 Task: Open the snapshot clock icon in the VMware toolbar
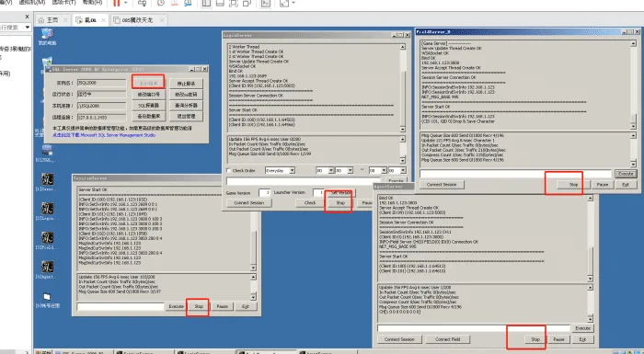[x=161, y=4]
